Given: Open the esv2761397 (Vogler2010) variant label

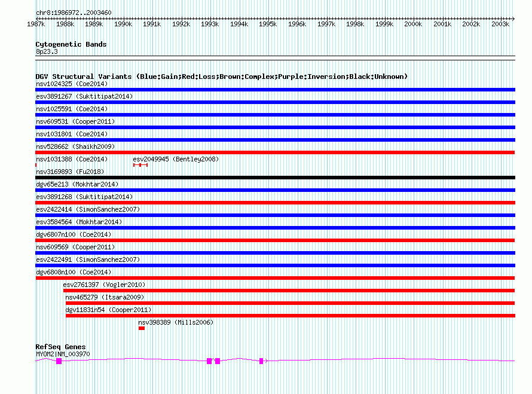Looking at the screenshot, I should pyautogui.click(x=104, y=285).
